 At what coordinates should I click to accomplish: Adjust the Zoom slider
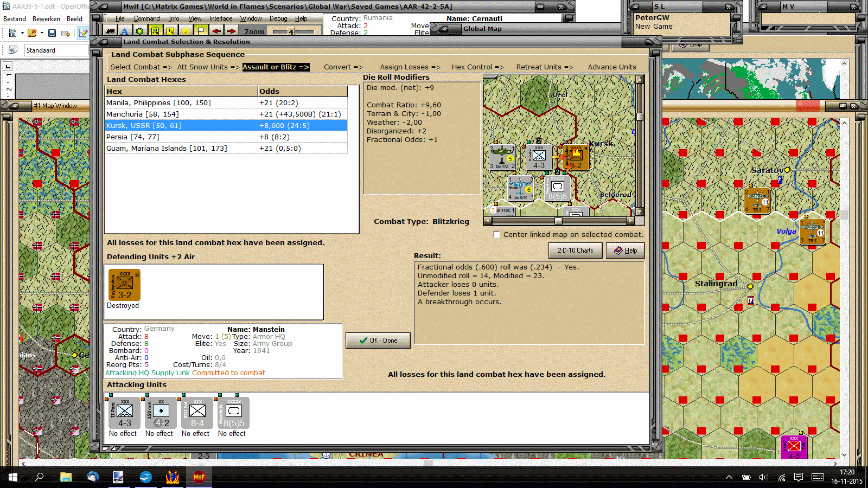[x=293, y=31]
